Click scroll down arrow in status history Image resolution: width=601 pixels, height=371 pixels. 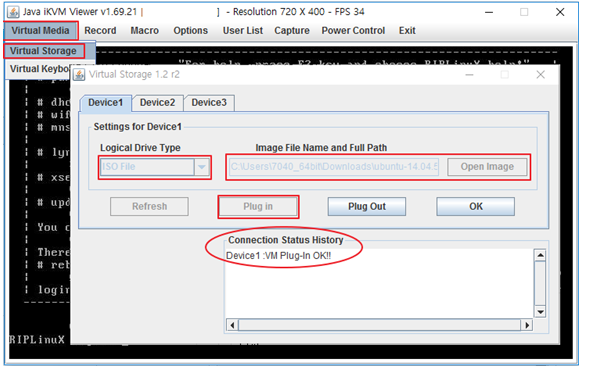tap(540, 312)
